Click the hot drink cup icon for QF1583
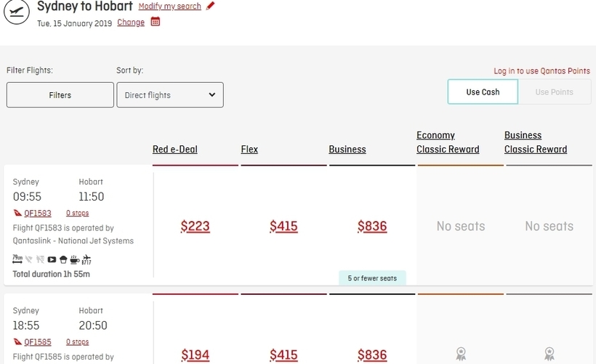This screenshot has height=364, width=596. click(x=75, y=259)
